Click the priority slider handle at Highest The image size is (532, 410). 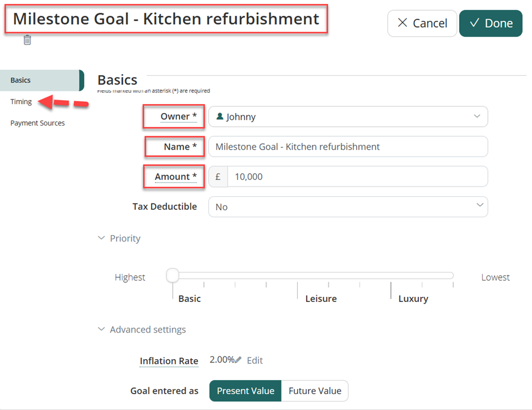pyautogui.click(x=173, y=275)
